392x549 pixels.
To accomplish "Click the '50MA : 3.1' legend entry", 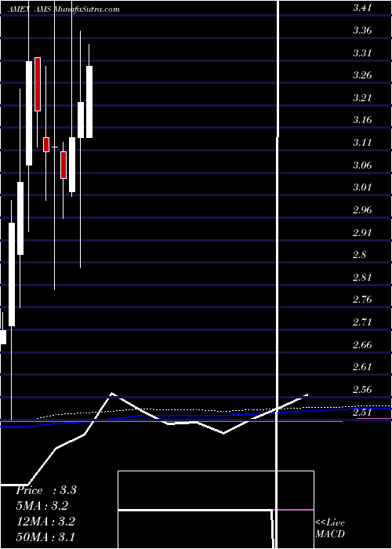I will click(x=45, y=536).
